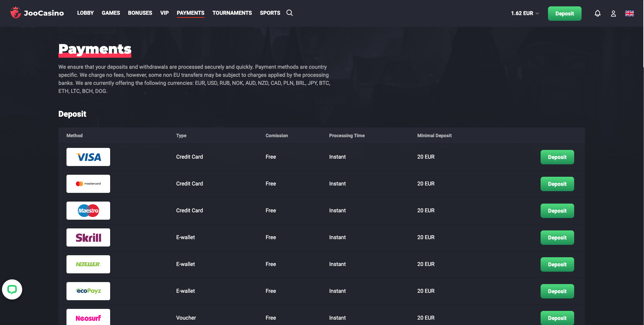Click the ecoPayz logo
Image resolution: width=644 pixels, height=325 pixels.
88,291
